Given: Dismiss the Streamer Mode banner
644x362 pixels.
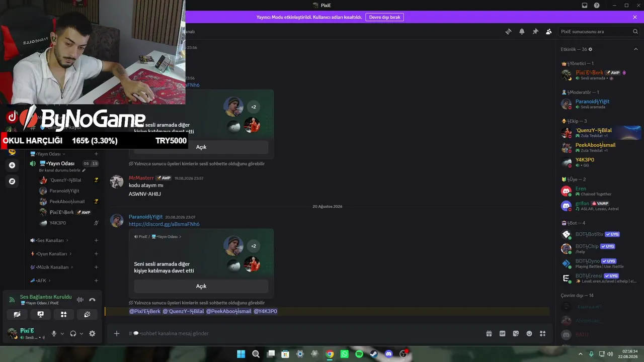Looking at the screenshot, I should [x=635, y=17].
